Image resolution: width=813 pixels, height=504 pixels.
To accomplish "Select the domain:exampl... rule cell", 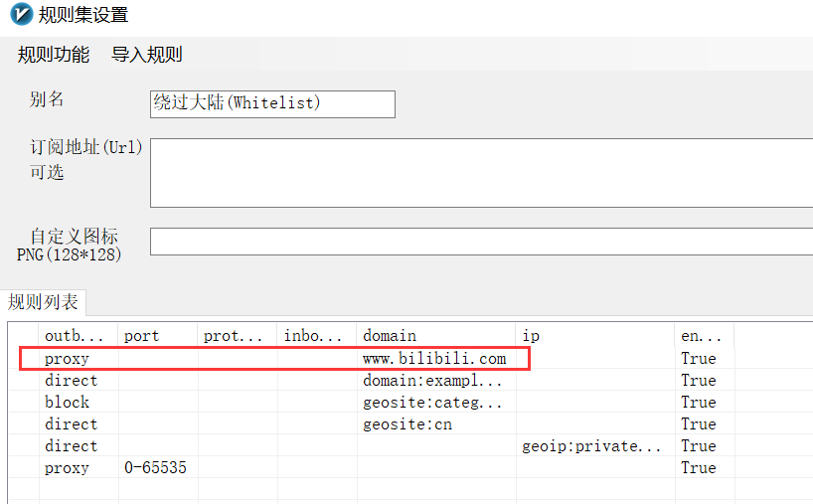I will pos(432,380).
